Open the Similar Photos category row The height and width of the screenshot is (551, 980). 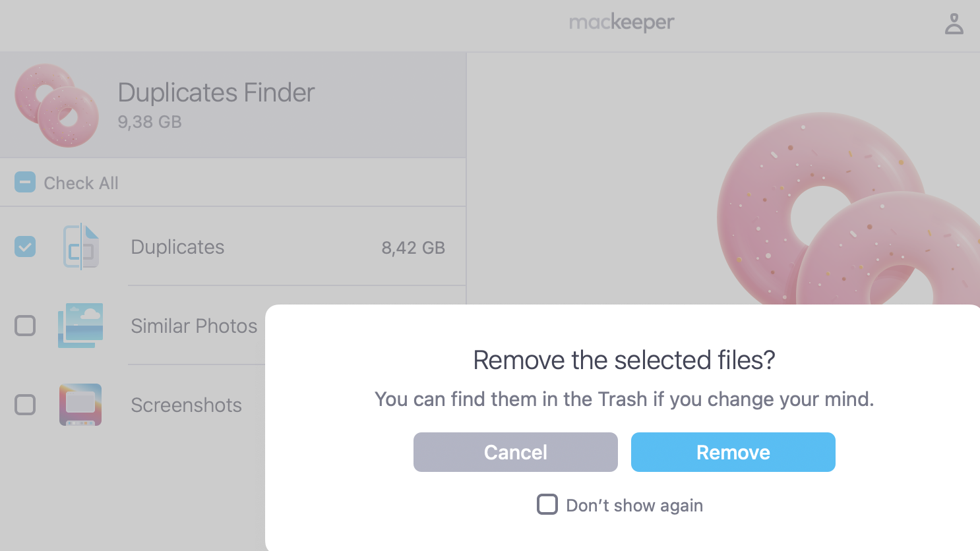pyautogui.click(x=194, y=325)
